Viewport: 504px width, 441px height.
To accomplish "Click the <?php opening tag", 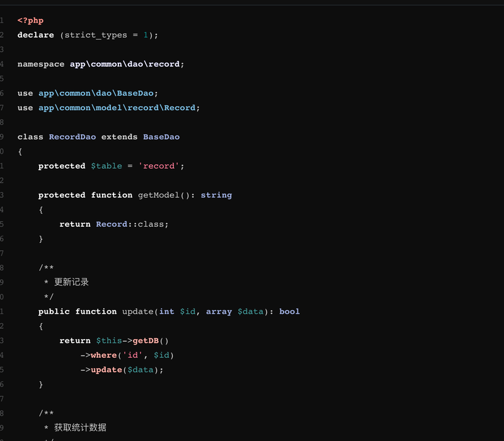I will (x=30, y=21).
